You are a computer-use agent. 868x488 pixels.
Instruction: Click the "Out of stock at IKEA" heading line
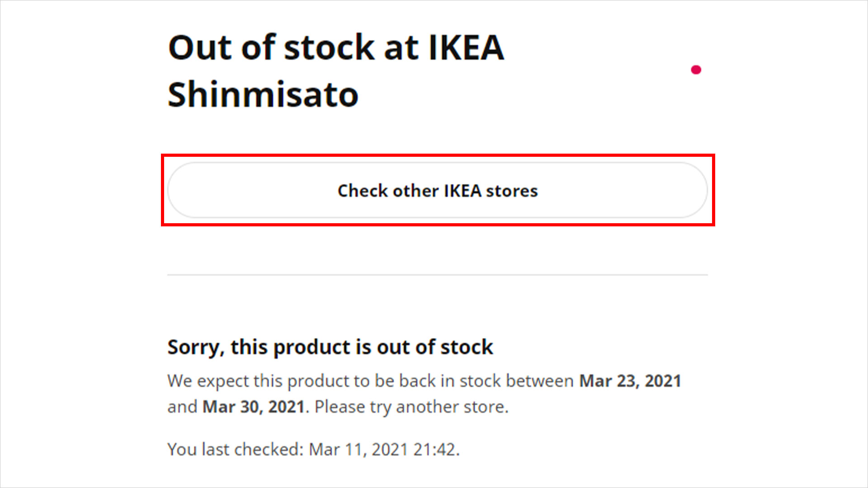(335, 47)
